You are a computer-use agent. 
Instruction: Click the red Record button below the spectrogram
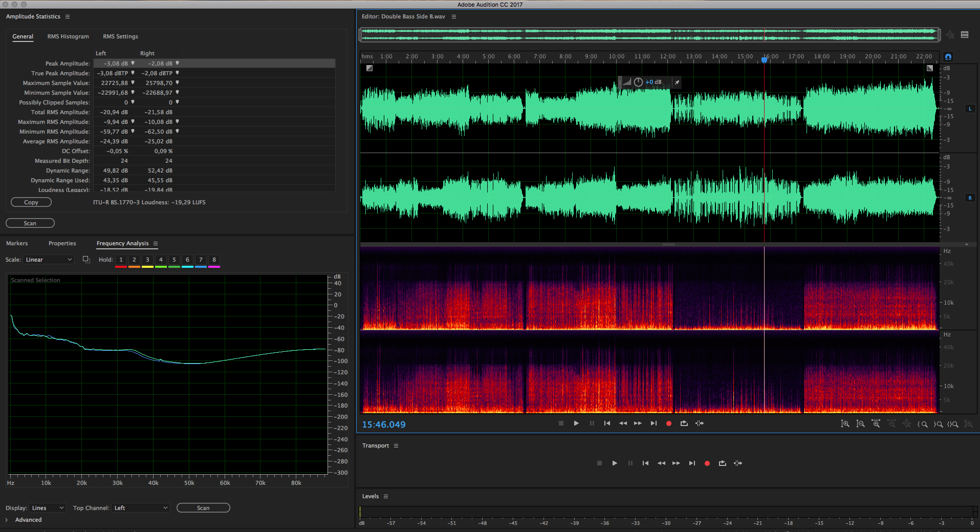point(668,423)
